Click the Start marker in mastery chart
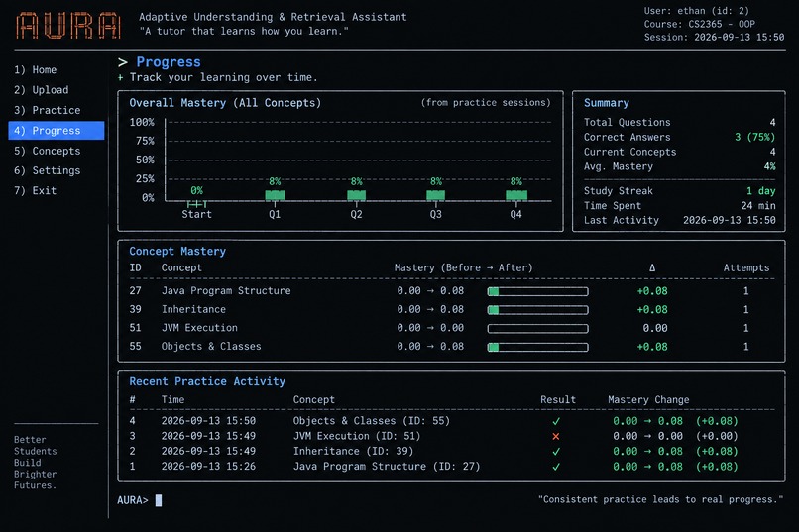Image resolution: width=799 pixels, height=532 pixels. click(196, 204)
